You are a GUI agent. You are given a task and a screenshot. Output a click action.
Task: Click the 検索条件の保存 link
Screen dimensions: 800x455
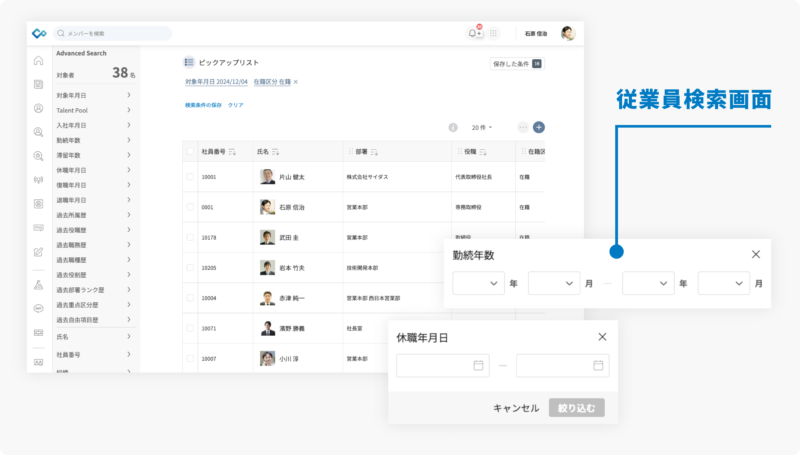[203, 105]
